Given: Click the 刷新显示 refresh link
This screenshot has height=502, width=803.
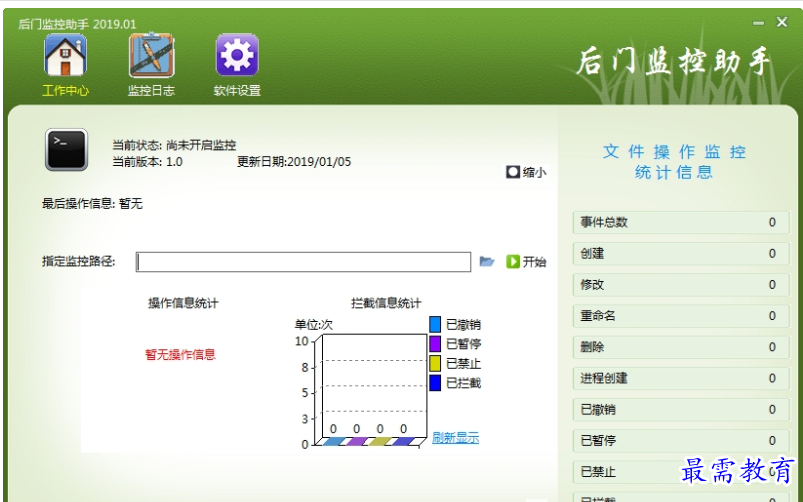Looking at the screenshot, I should click(455, 437).
